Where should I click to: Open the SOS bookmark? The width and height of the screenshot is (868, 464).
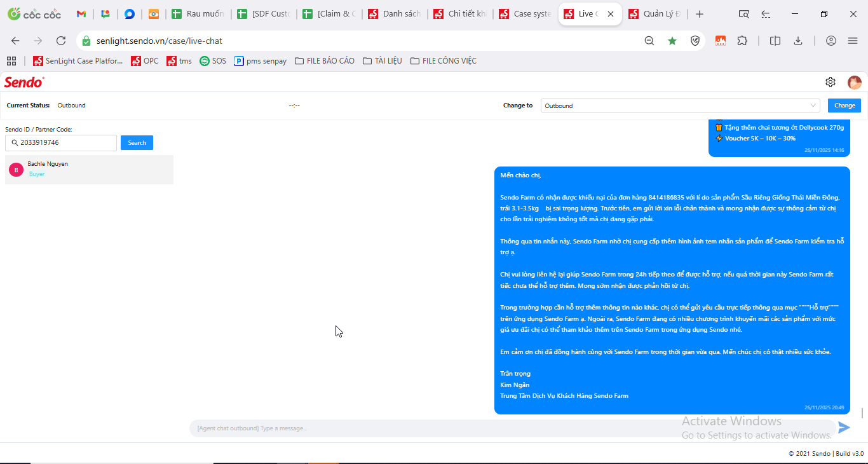click(x=213, y=61)
